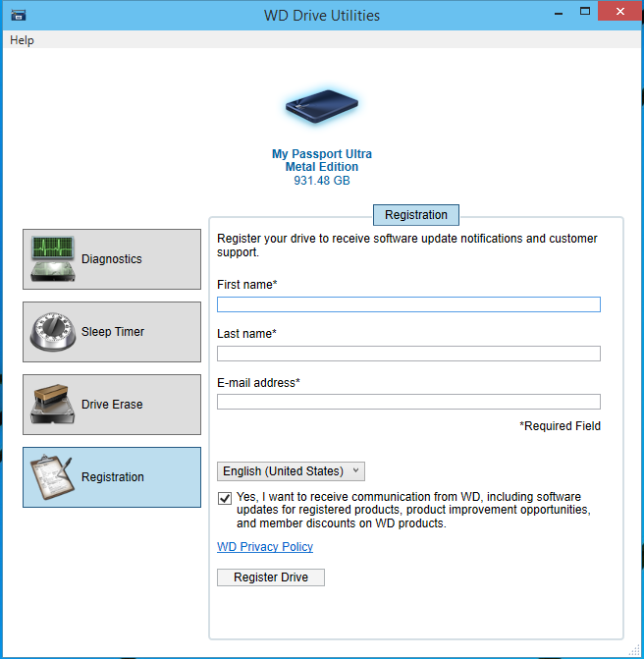Click the Sleep Timer dial icon

pyautogui.click(x=53, y=332)
